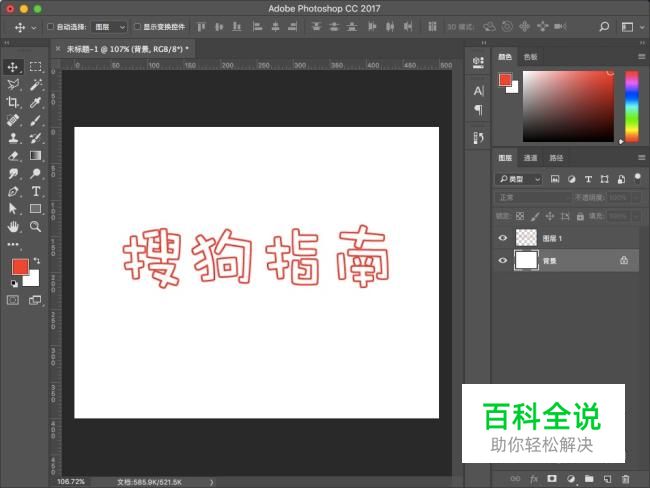The image size is (650, 488).
Task: Pick a hue on the rainbow slider
Action: coord(632,106)
